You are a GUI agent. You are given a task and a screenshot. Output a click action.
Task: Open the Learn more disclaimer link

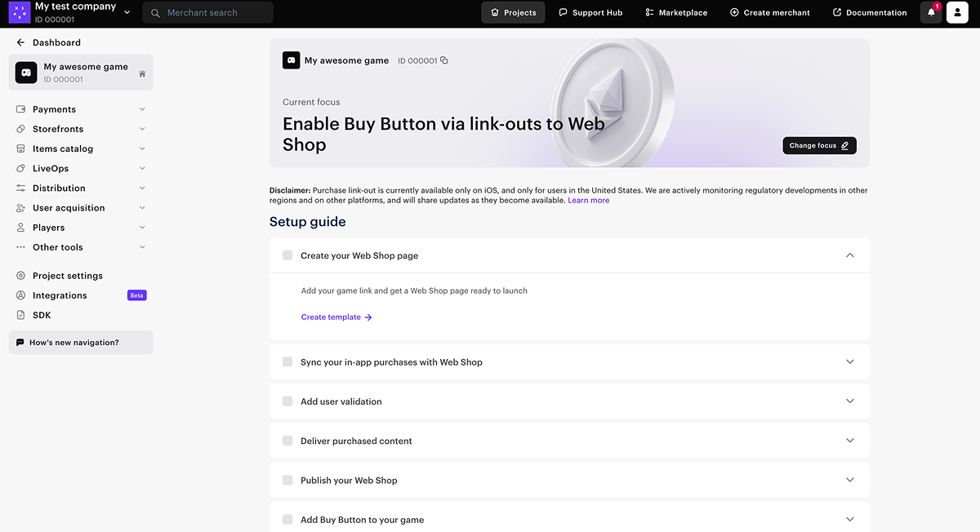[588, 200]
